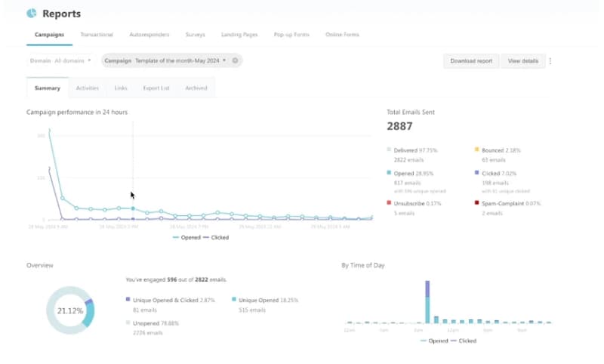Open the Campaign template selector dropdown

click(x=165, y=60)
